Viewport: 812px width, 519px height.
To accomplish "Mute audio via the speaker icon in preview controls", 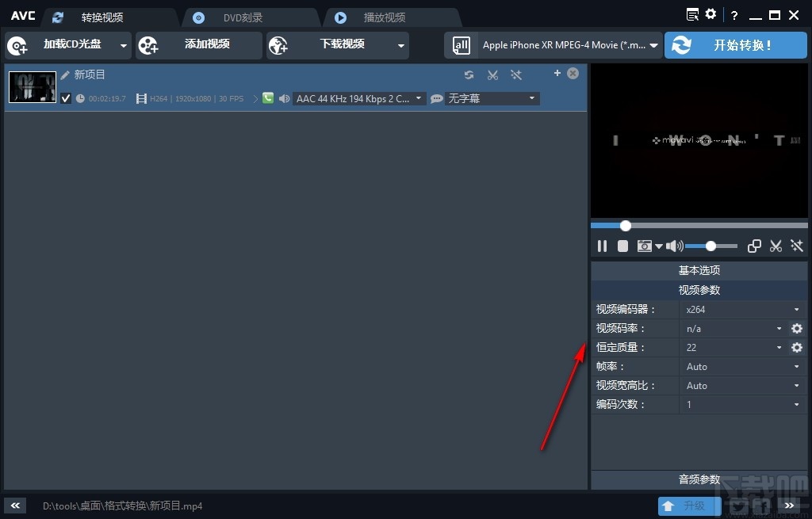I will point(673,246).
